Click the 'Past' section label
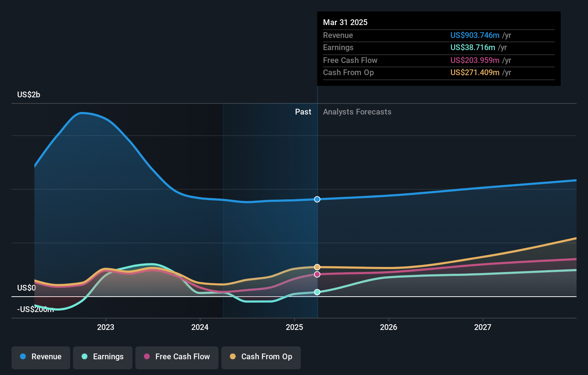This screenshot has width=588, height=375. [303, 112]
